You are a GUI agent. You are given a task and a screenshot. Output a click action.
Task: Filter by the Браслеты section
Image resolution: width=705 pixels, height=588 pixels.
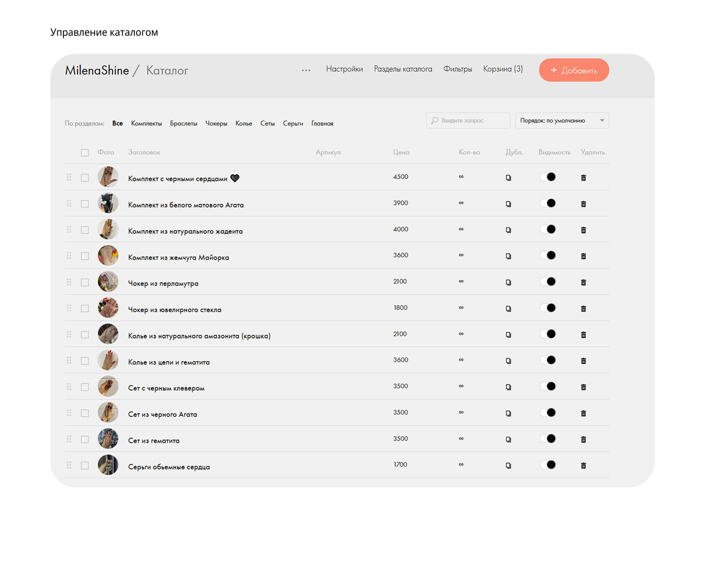[x=183, y=124]
